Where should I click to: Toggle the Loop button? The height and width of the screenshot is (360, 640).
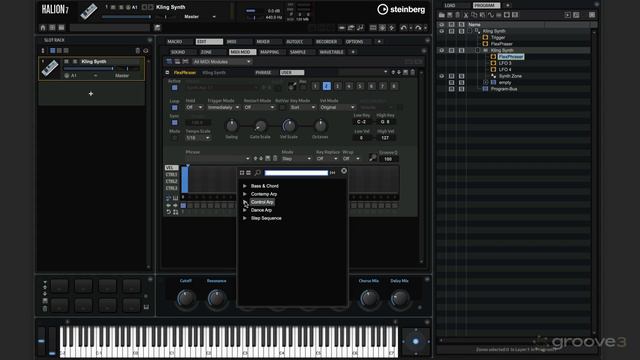(x=174, y=108)
